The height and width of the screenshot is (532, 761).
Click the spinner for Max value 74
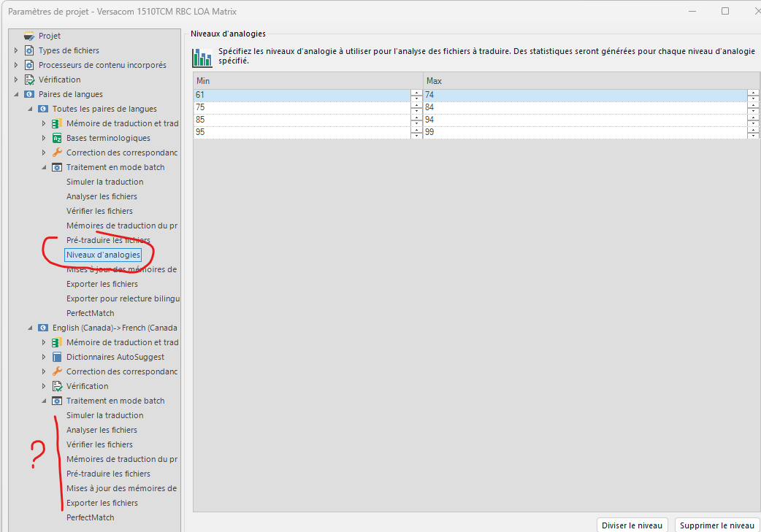pos(753,95)
